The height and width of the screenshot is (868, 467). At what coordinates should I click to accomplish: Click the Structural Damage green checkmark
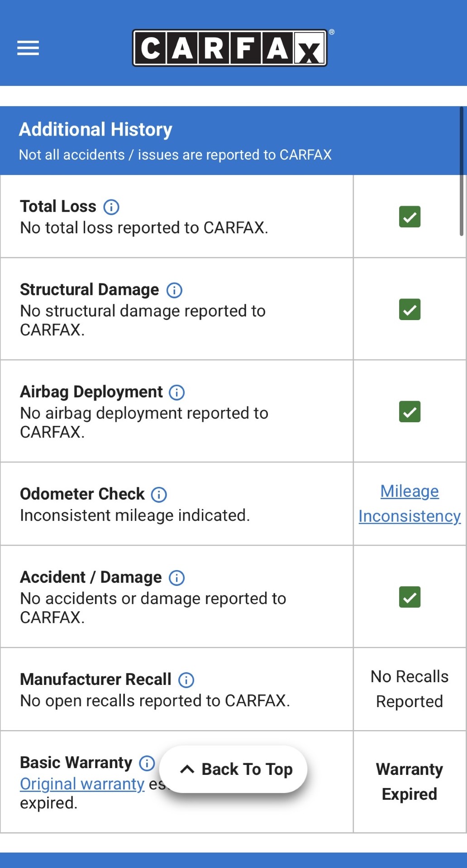click(x=410, y=309)
